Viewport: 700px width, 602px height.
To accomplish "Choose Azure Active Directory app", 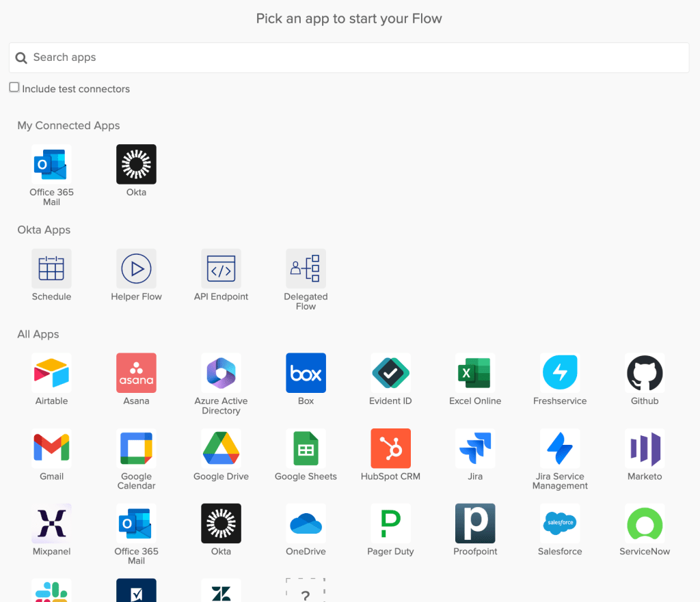I will [x=221, y=373].
